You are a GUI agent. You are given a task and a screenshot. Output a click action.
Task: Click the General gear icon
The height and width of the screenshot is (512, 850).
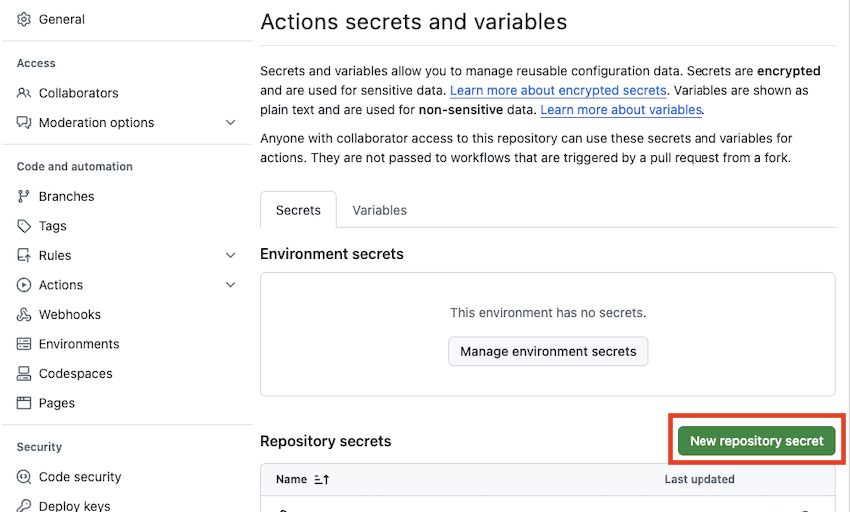(x=24, y=19)
